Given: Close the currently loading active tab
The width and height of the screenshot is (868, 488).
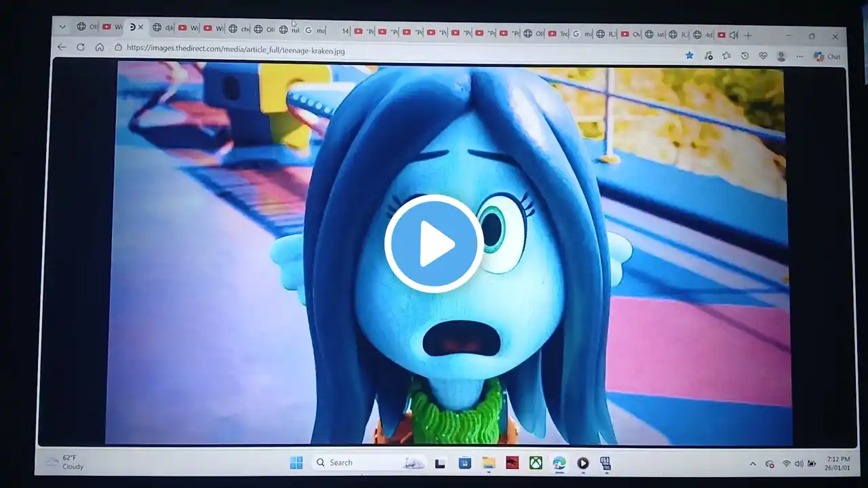Looking at the screenshot, I should [x=140, y=27].
